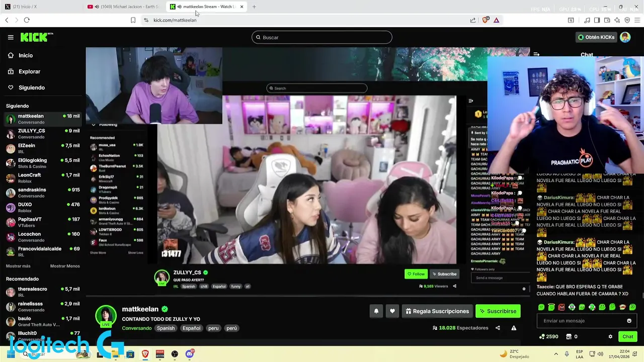This screenshot has width=644, height=362.
Task: Click the heart follow icon for mattkeelan
Action: click(x=392, y=311)
